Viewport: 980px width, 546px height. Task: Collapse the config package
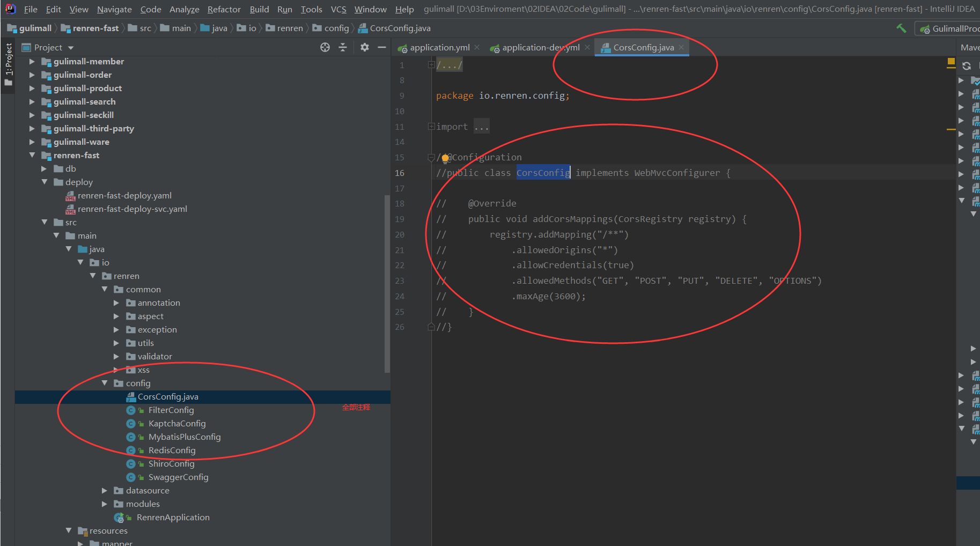point(105,383)
